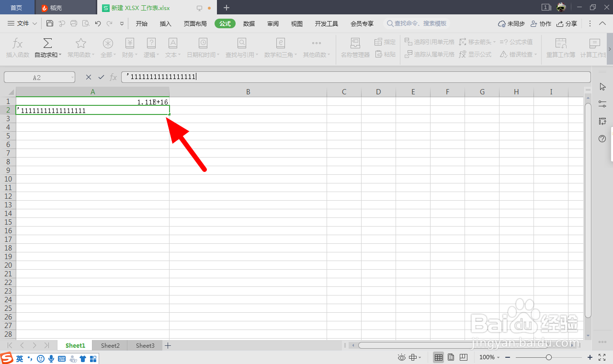Click the AutoSum (自动求和) sigma icon
This screenshot has height=364, width=613.
pyautogui.click(x=47, y=44)
